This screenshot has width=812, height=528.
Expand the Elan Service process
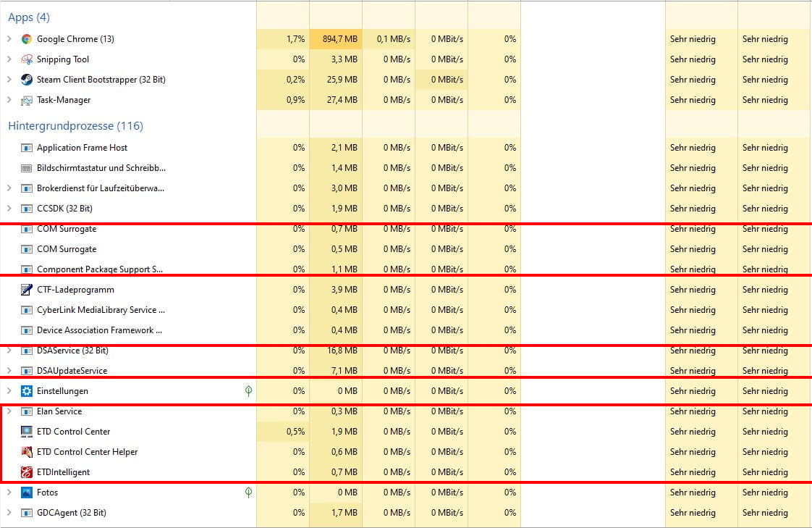pyautogui.click(x=9, y=411)
